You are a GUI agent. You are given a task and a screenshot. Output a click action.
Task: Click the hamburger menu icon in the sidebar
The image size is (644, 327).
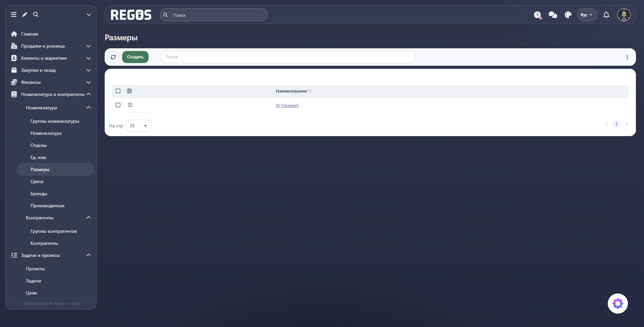point(14,14)
